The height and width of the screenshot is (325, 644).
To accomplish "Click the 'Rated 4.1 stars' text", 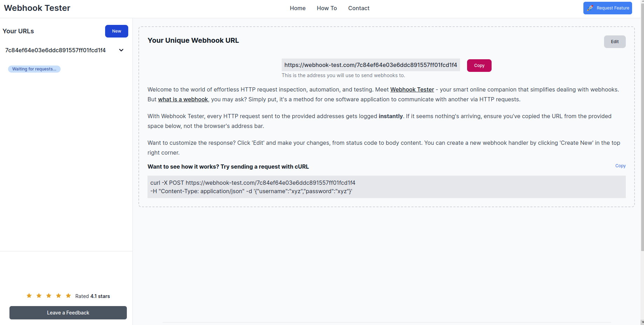I will coord(93,296).
